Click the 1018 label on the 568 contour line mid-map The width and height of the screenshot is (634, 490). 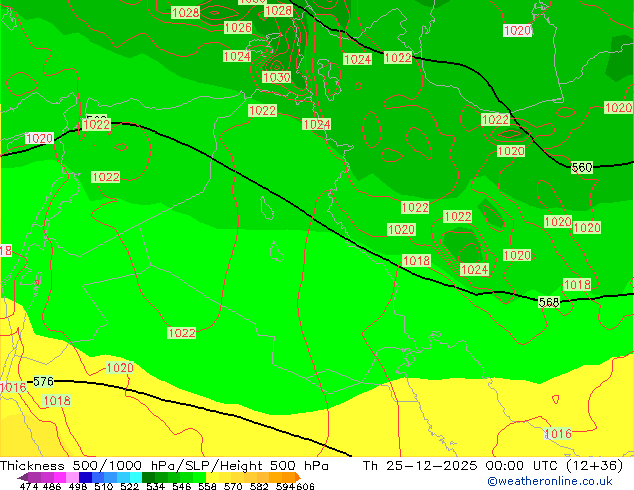(x=416, y=260)
